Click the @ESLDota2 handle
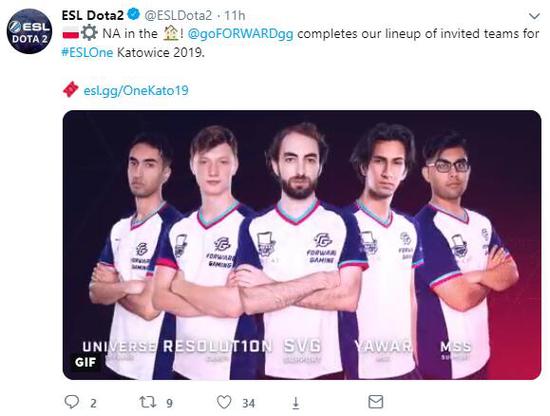Image resolution: width=550 pixels, height=416 pixels. 178,15
